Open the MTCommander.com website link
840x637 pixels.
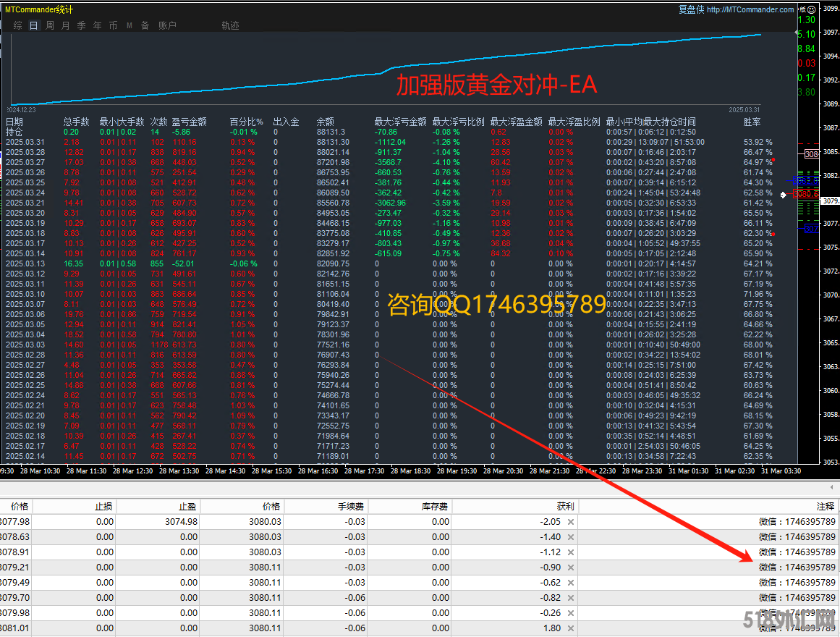point(750,9)
